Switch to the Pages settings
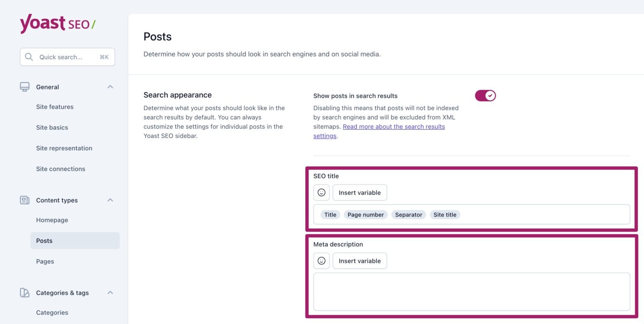Screen dimensions: 644x324 (45, 261)
